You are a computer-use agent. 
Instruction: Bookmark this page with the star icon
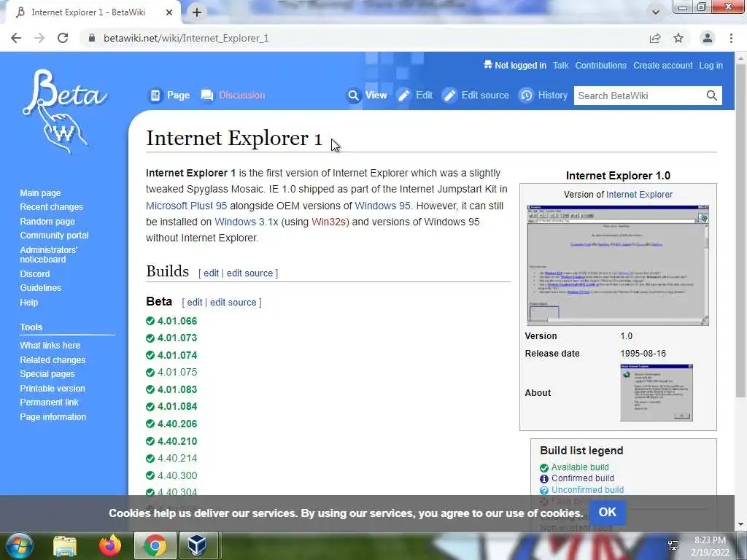point(678,38)
